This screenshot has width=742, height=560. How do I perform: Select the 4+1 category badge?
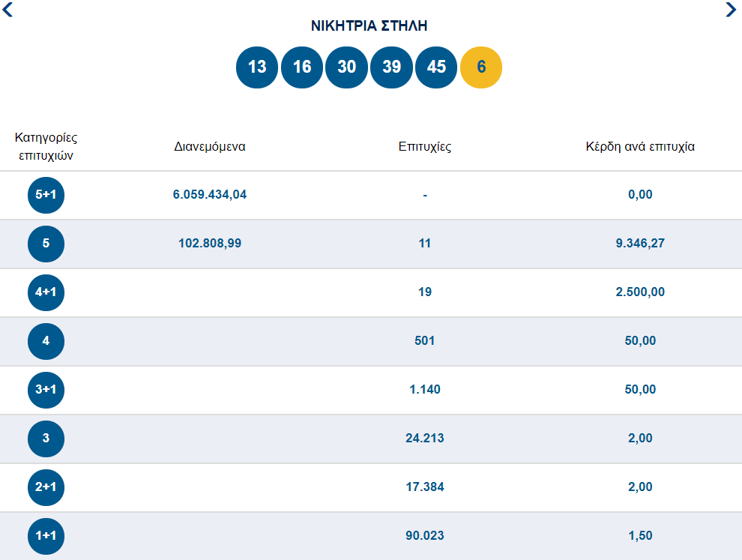point(46,292)
